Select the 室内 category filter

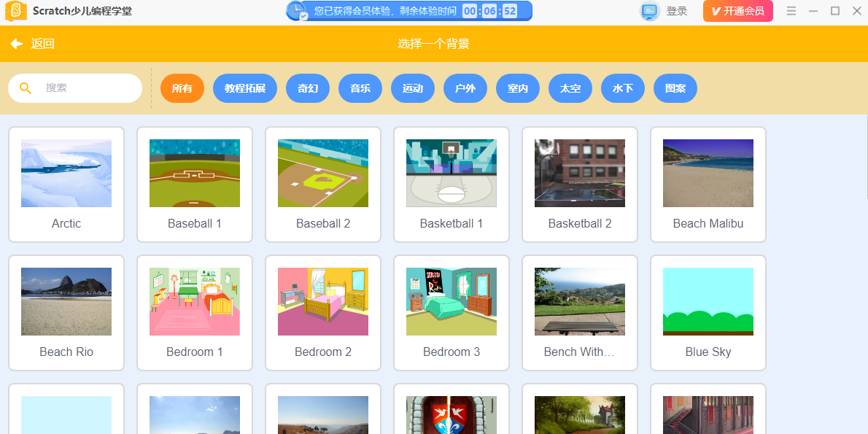coord(518,88)
